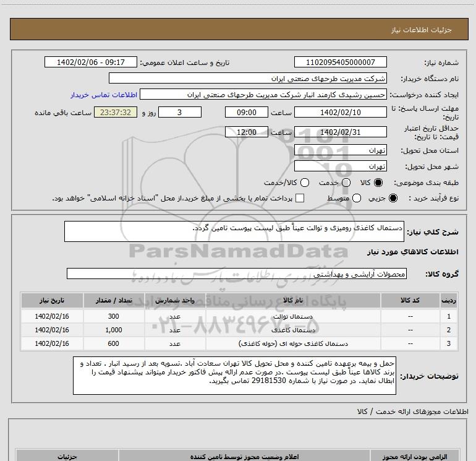
Task: Click the جزئیات column header in permits table
Action: (x=67, y=457)
